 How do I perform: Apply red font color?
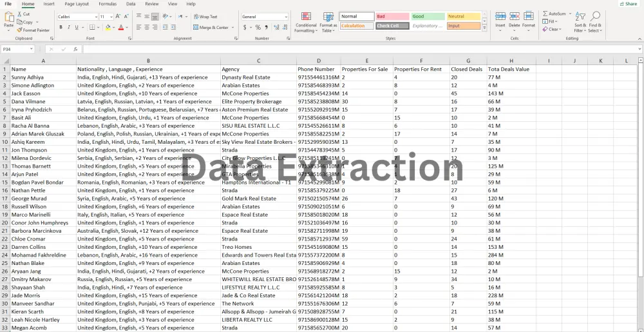pyautogui.click(x=121, y=27)
